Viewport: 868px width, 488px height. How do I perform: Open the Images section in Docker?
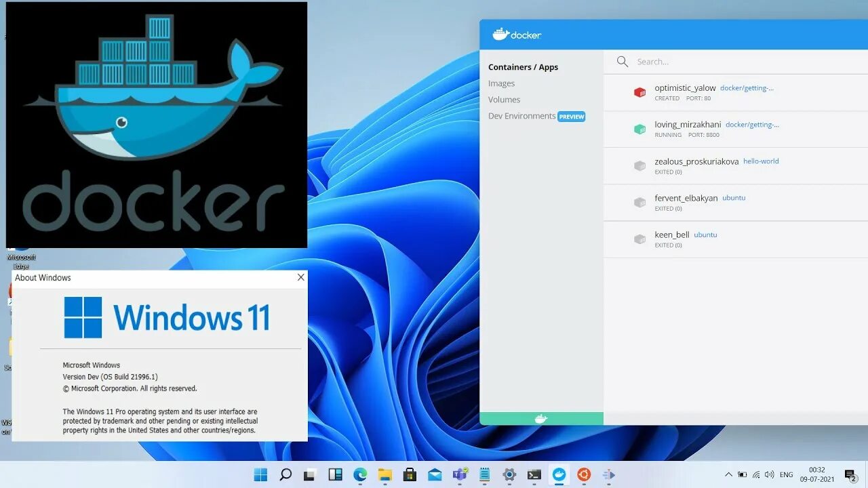(x=501, y=83)
